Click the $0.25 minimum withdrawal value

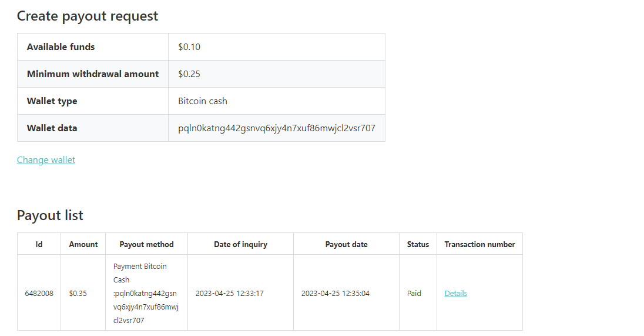tap(189, 74)
